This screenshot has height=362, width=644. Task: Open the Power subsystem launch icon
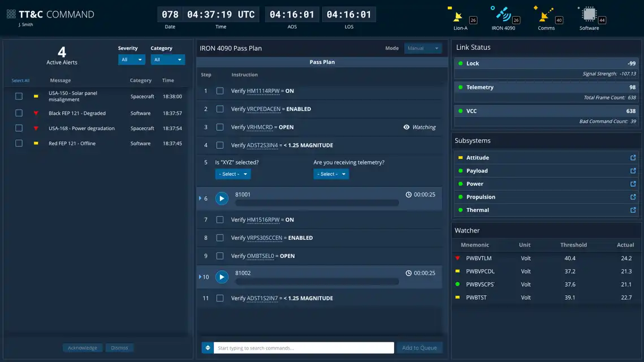tap(633, 184)
